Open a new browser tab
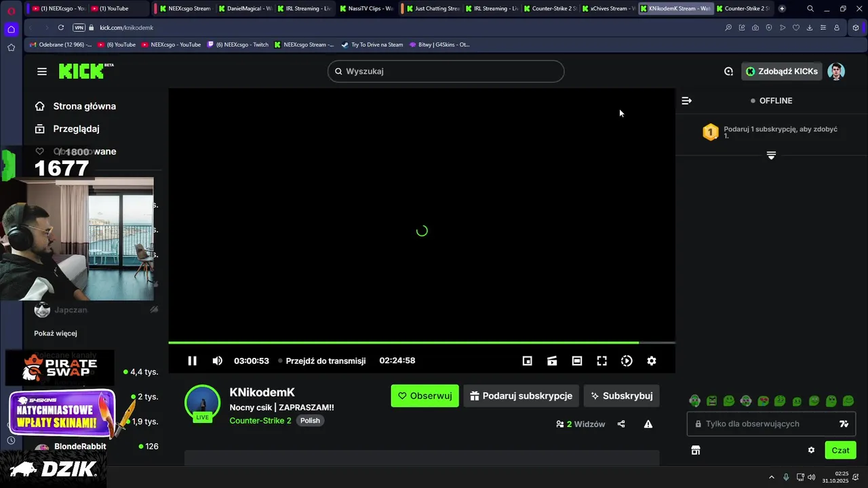This screenshot has height=488, width=868. (x=782, y=9)
